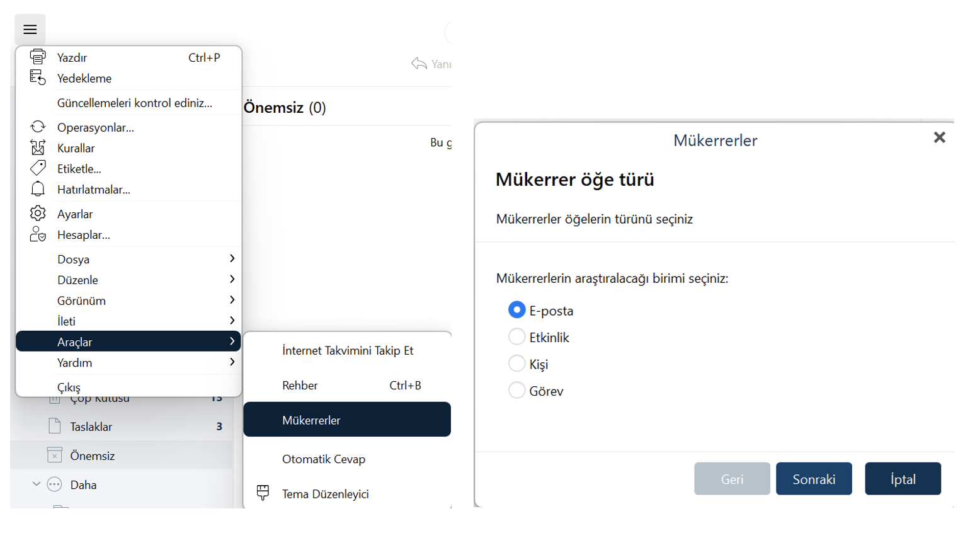Click the tag icon beside Etiketle
980x533 pixels.
pos(38,168)
